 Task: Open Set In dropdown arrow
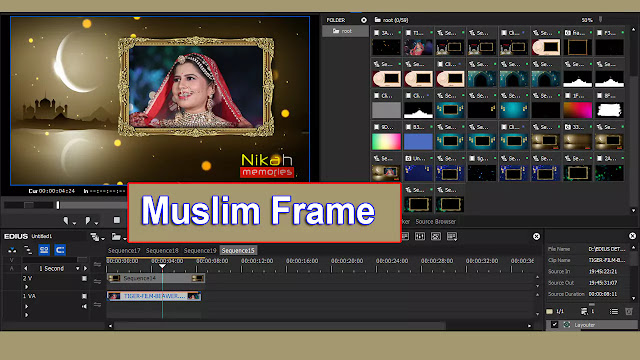[74, 223]
